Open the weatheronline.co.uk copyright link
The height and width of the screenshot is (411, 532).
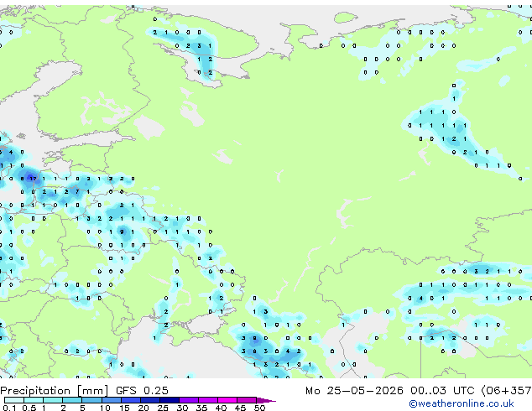point(462,403)
